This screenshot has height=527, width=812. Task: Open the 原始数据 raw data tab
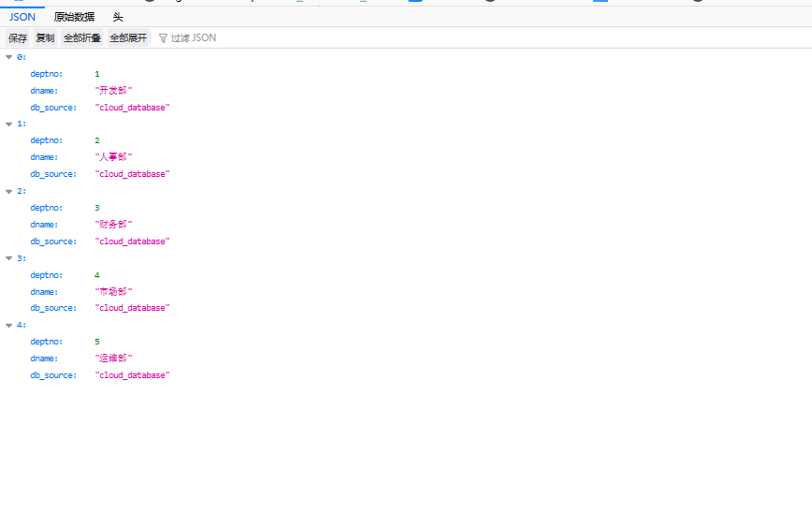click(x=74, y=17)
